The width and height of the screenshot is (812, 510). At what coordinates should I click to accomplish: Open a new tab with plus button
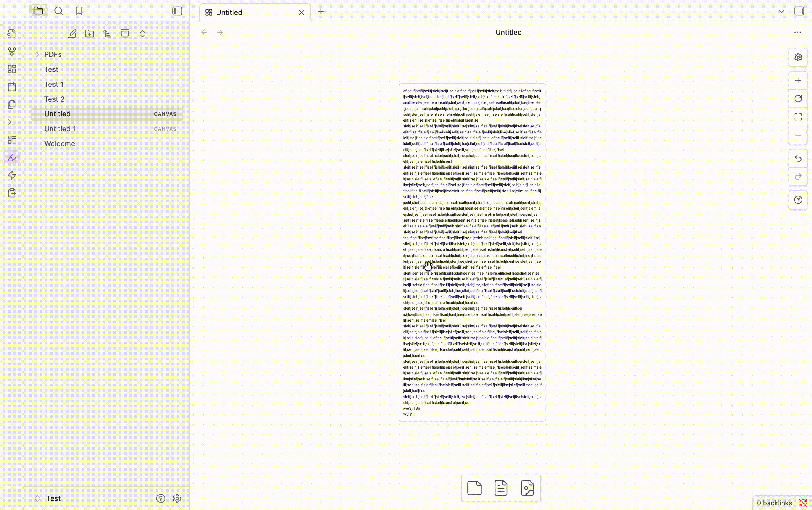tap(321, 12)
